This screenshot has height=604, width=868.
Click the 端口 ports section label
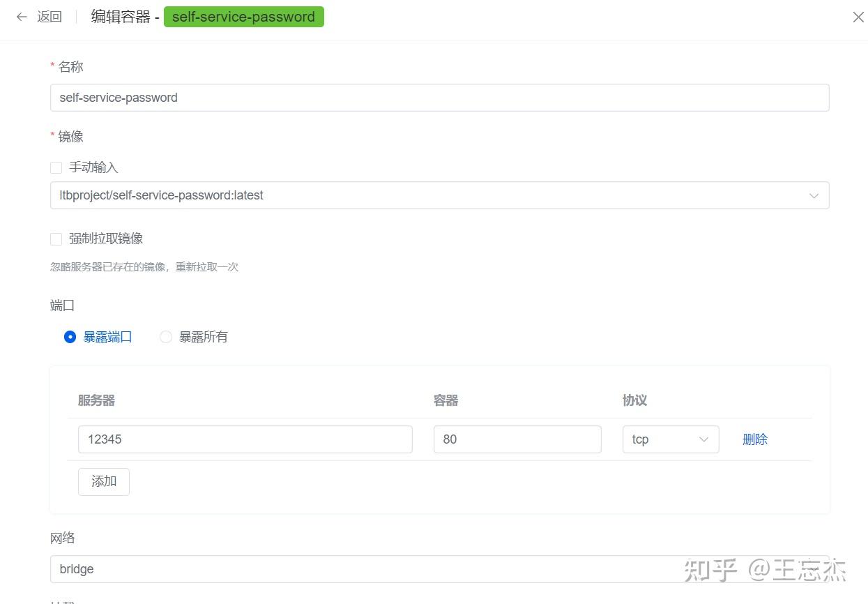tap(62, 305)
